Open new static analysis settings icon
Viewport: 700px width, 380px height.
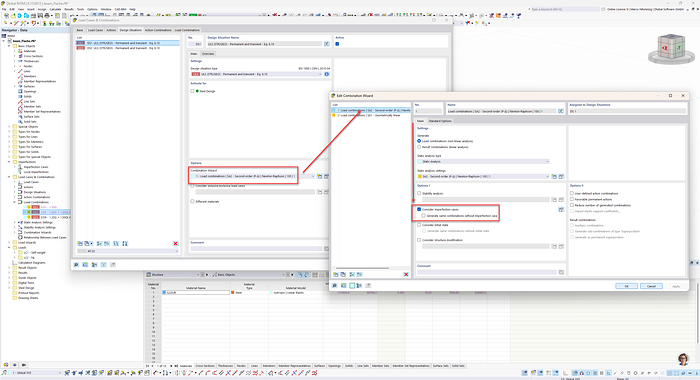click(554, 176)
